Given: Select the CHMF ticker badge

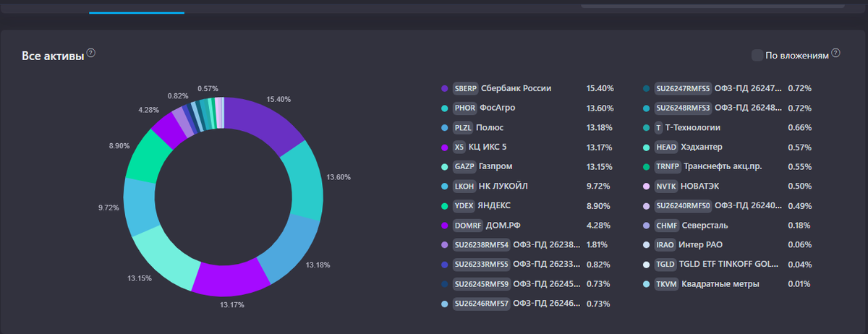Looking at the screenshot, I should 665,225.
